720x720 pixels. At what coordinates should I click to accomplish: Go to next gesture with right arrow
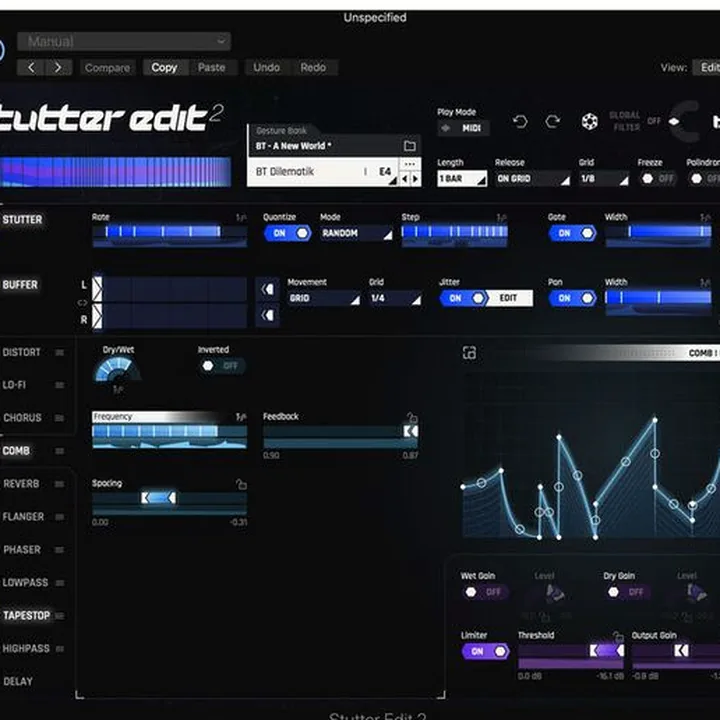click(415, 179)
